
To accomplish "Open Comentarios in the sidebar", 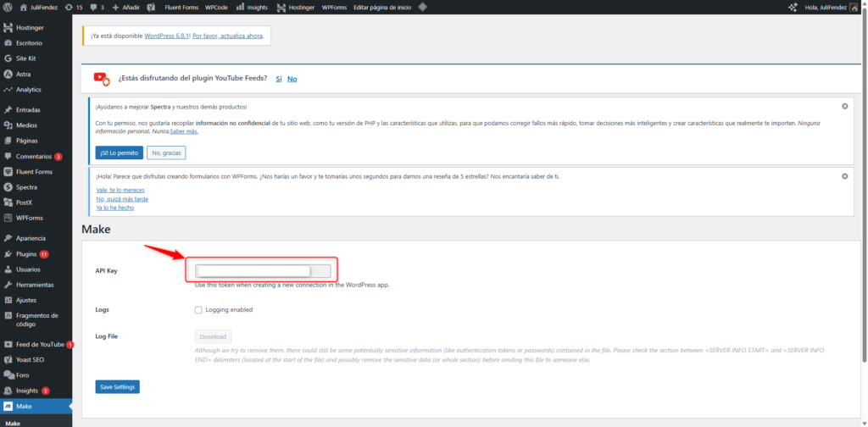I will tap(36, 157).
